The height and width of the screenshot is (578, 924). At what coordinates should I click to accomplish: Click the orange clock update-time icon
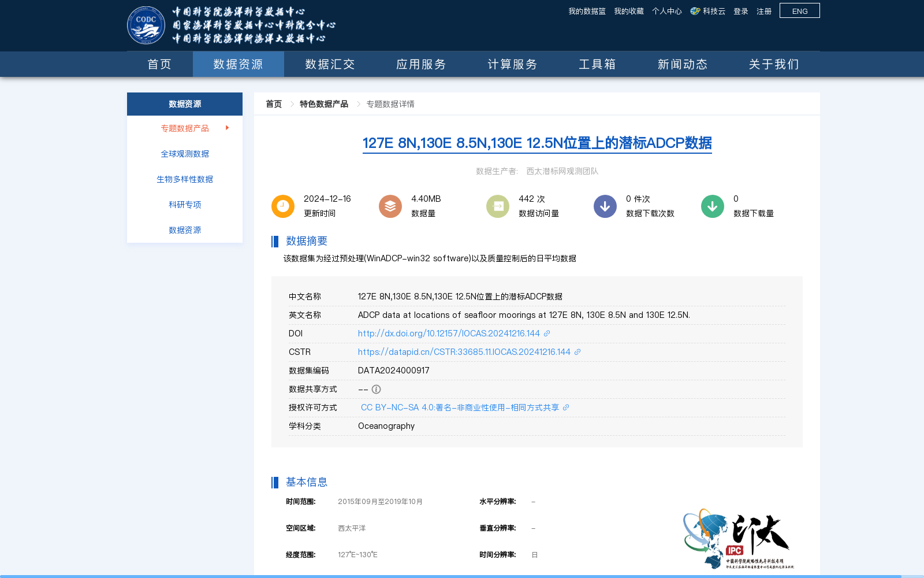pos(283,206)
